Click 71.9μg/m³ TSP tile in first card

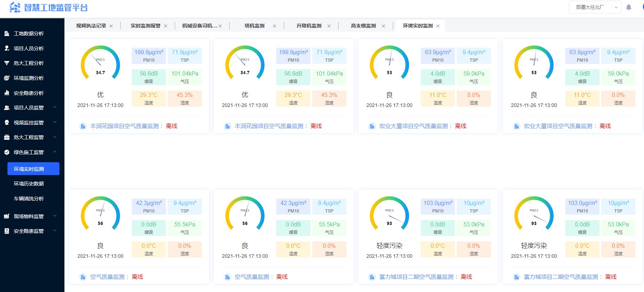pos(185,56)
